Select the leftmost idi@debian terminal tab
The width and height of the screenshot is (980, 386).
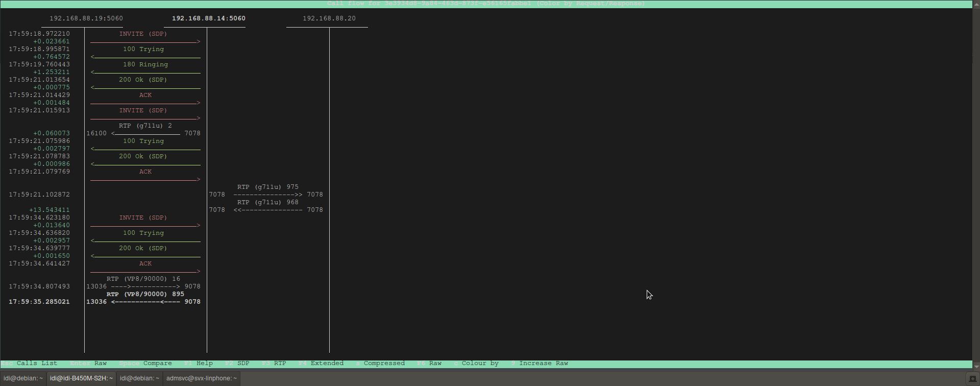click(23, 378)
